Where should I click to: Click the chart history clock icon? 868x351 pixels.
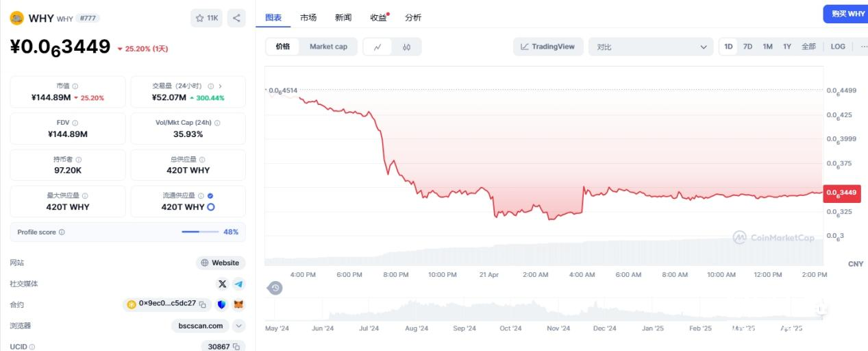coord(275,288)
